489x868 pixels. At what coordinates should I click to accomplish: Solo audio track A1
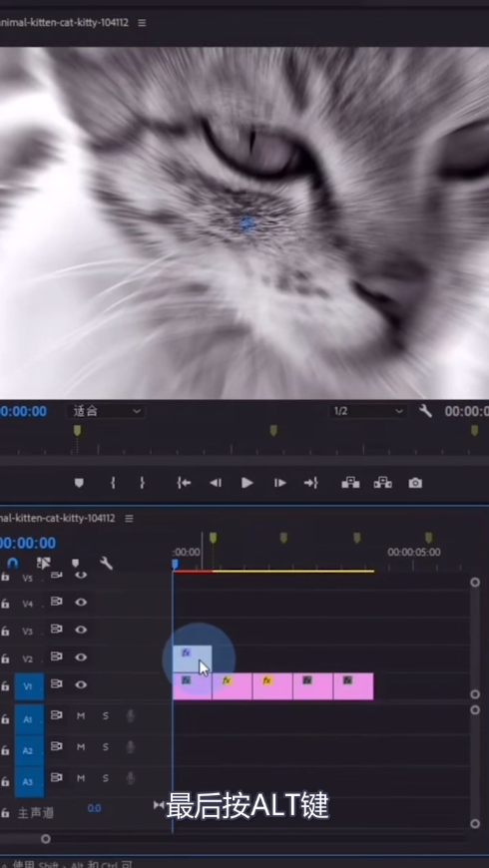(x=105, y=715)
